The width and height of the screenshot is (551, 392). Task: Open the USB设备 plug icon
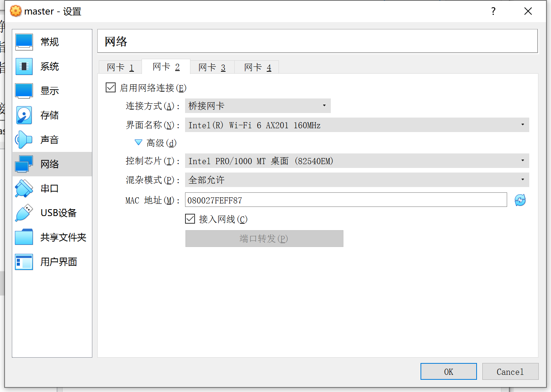24,213
